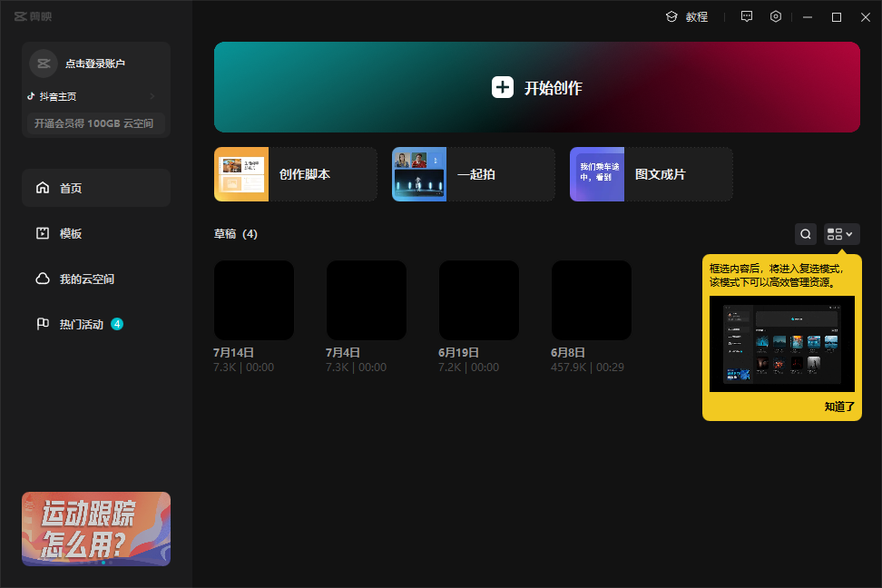
Task: Click the 7月4日 draft title
Action: tap(343, 353)
